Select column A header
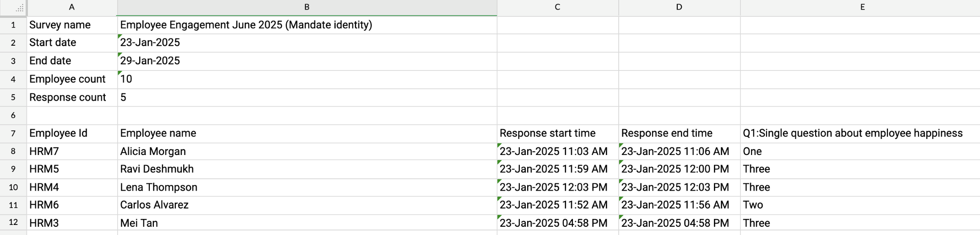The width and height of the screenshot is (980, 235). (x=72, y=7)
